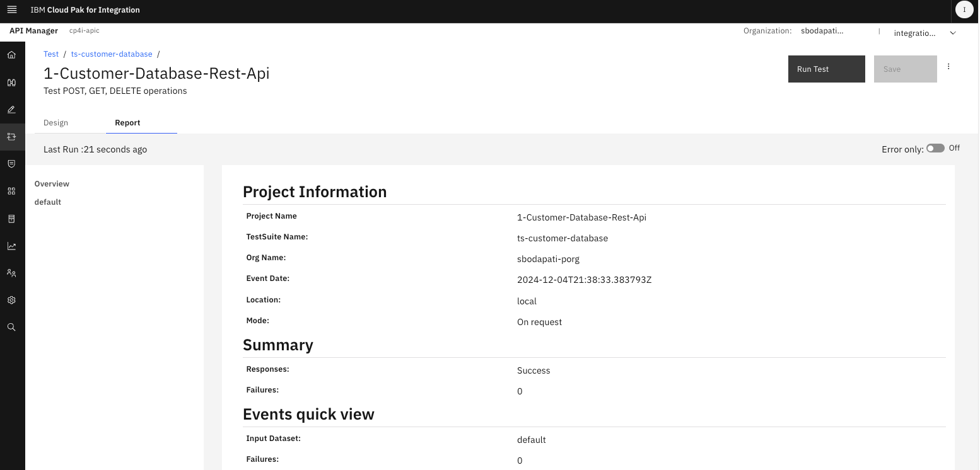
Task: Click the Run Test button
Action: point(826,69)
